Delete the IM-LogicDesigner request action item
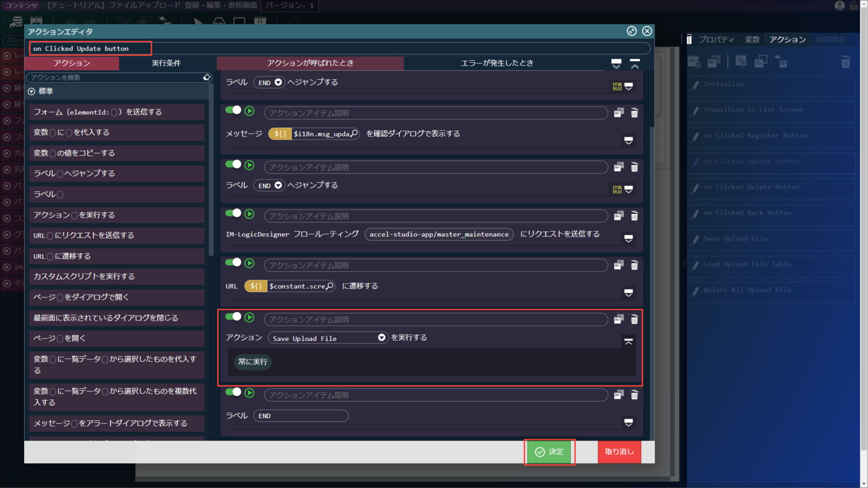Image resolution: width=868 pixels, height=488 pixels. [x=634, y=216]
